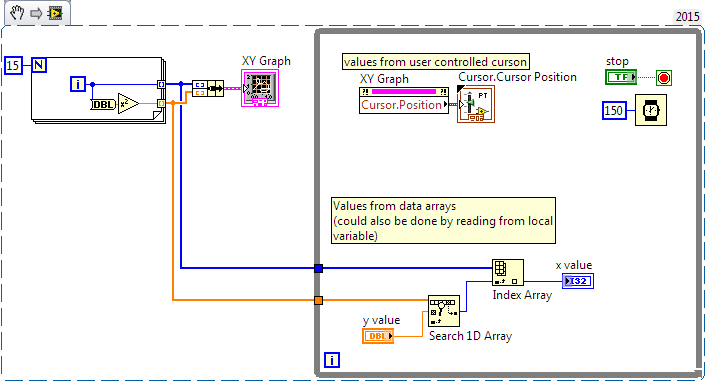Click the hand grab tool icon

(18, 13)
